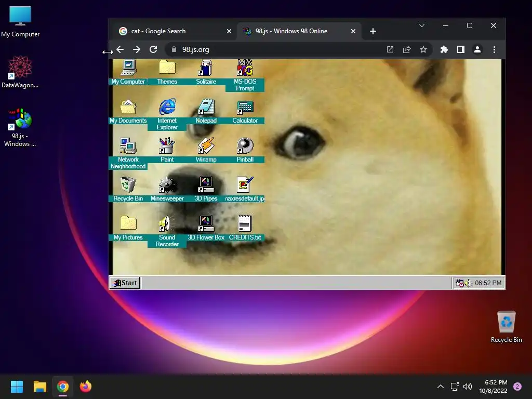Toggle the Chrome side panel
Viewport: 532px width, 399px height.
tap(461, 49)
